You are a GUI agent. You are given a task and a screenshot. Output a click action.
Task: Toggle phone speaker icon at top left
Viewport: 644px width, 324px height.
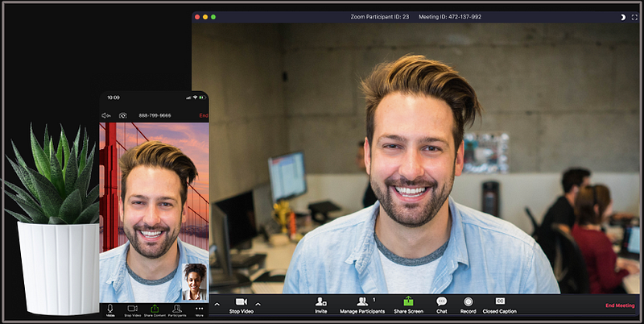[x=106, y=115]
